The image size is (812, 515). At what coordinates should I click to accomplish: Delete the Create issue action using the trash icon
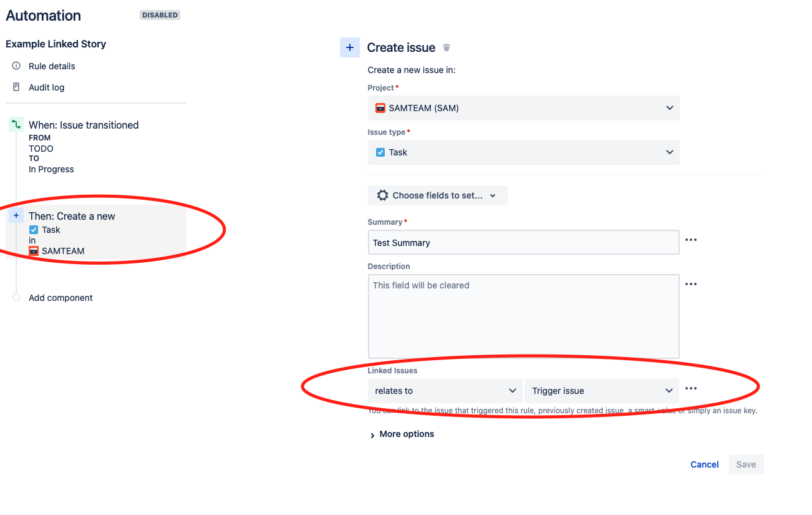point(447,47)
